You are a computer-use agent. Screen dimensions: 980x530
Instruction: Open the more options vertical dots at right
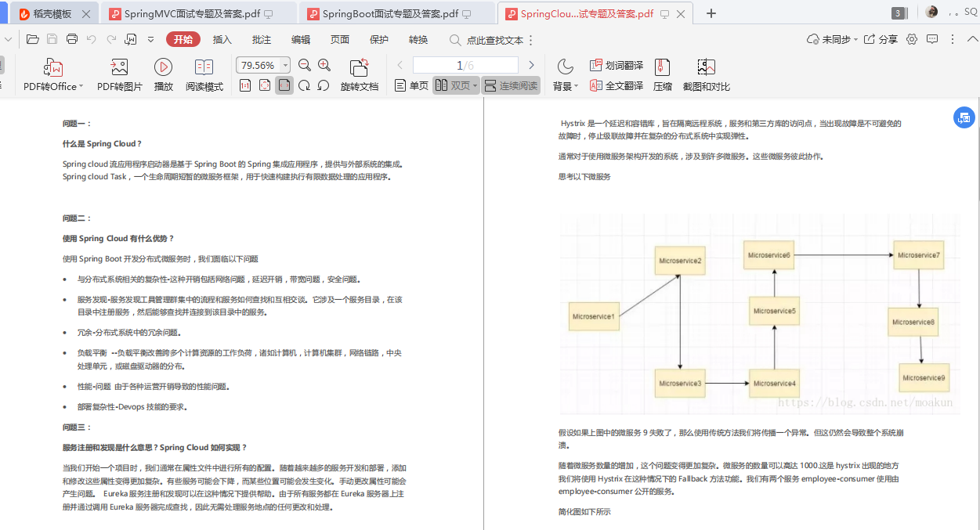pos(952,39)
